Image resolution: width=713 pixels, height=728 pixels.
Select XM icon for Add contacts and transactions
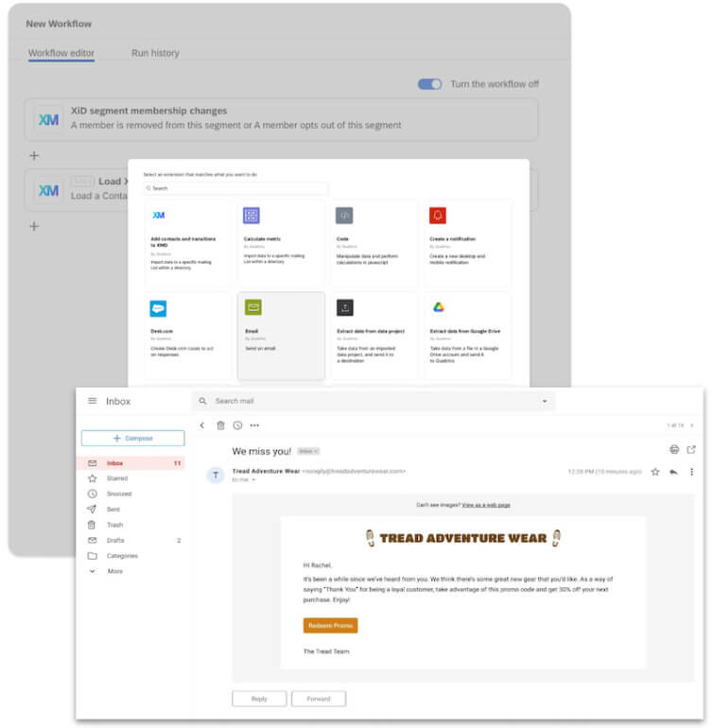click(x=159, y=215)
